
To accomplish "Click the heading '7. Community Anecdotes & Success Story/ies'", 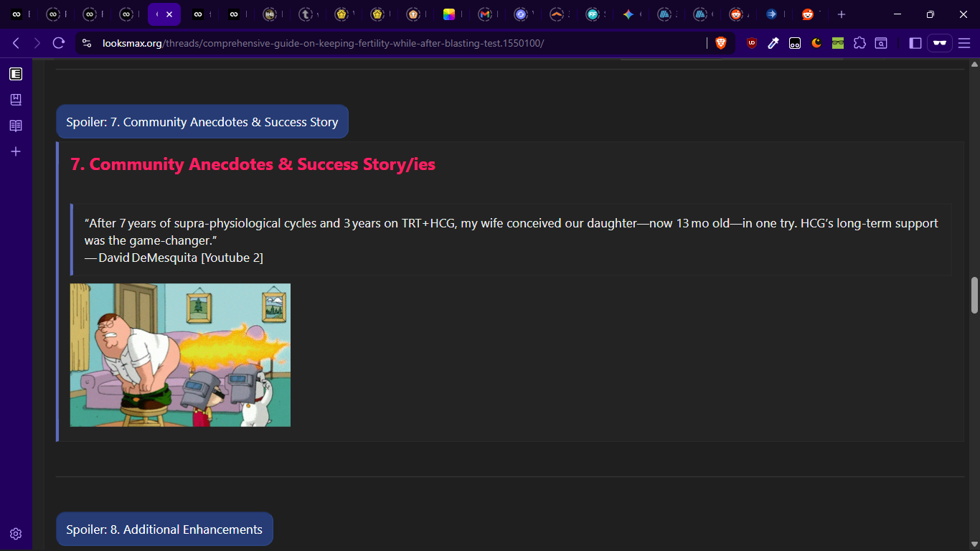I will (253, 164).
